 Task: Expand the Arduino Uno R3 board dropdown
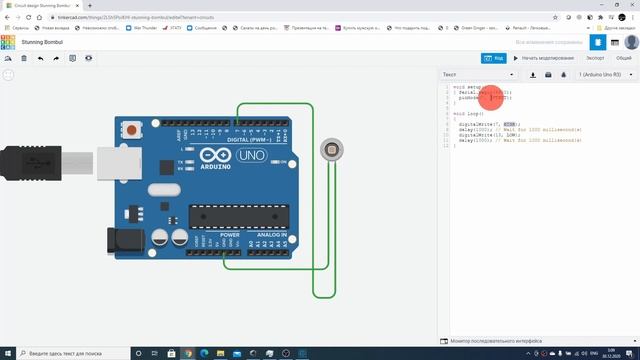(x=606, y=75)
